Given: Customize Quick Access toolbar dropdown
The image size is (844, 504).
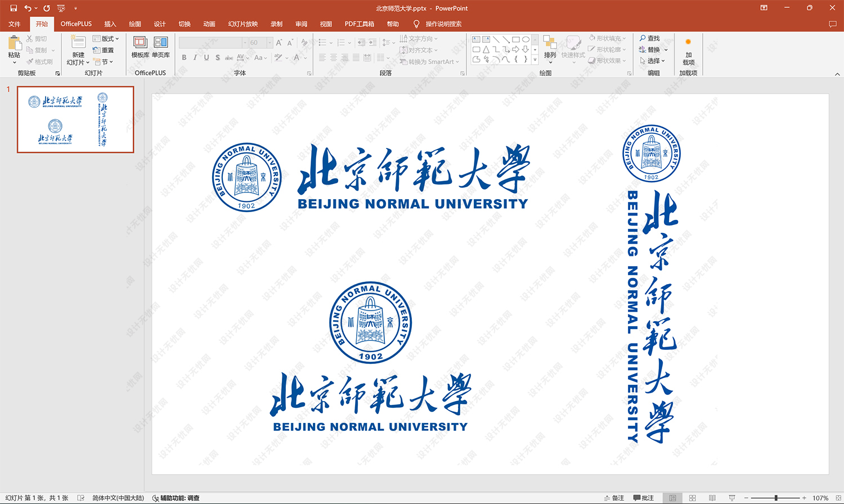Looking at the screenshot, I should [75, 8].
